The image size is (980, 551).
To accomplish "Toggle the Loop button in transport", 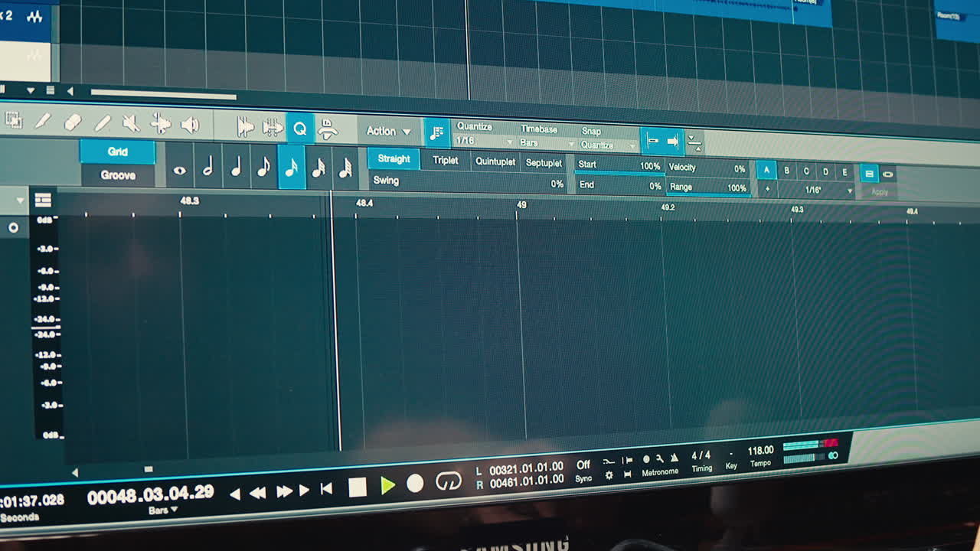I will click(449, 481).
